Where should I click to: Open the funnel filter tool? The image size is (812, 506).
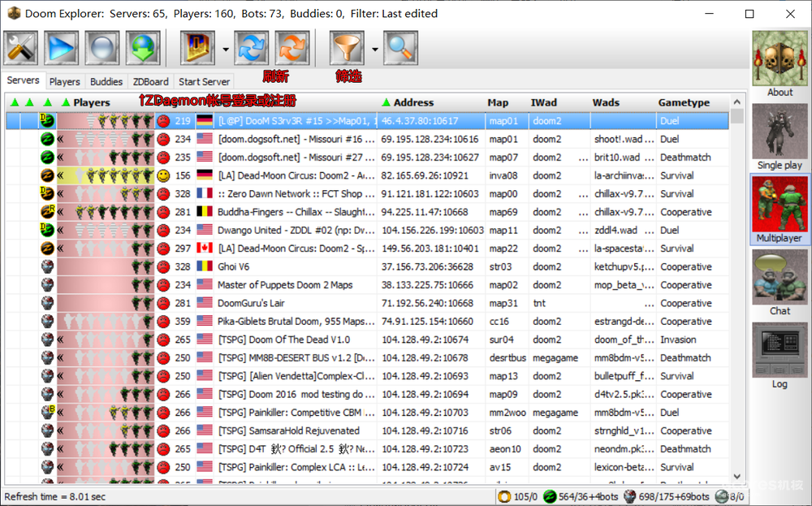point(347,48)
